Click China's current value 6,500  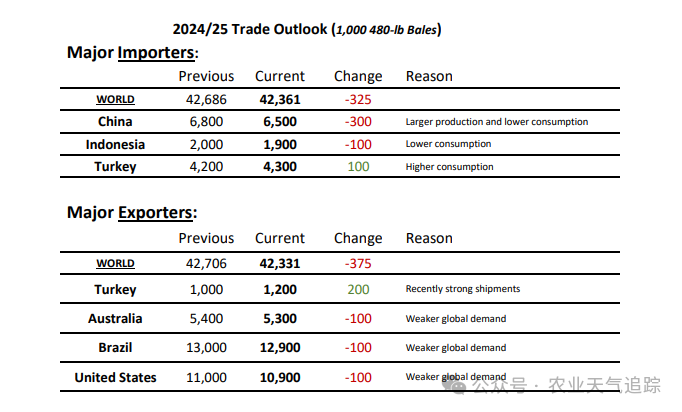click(280, 122)
